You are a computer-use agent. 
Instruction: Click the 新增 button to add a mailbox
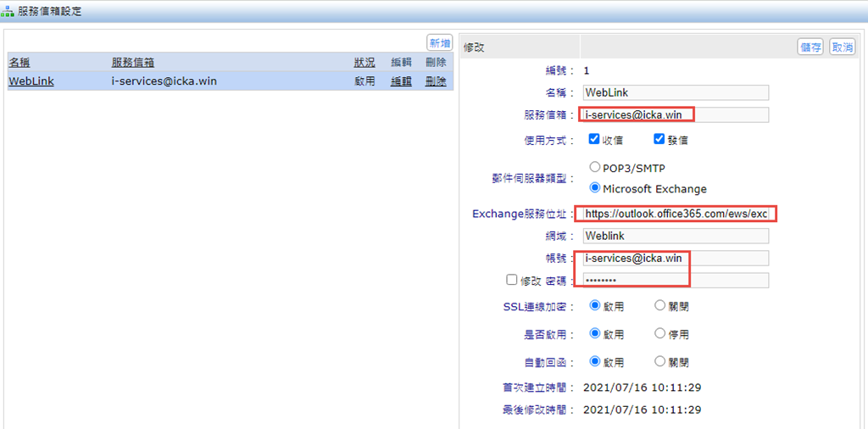[440, 42]
